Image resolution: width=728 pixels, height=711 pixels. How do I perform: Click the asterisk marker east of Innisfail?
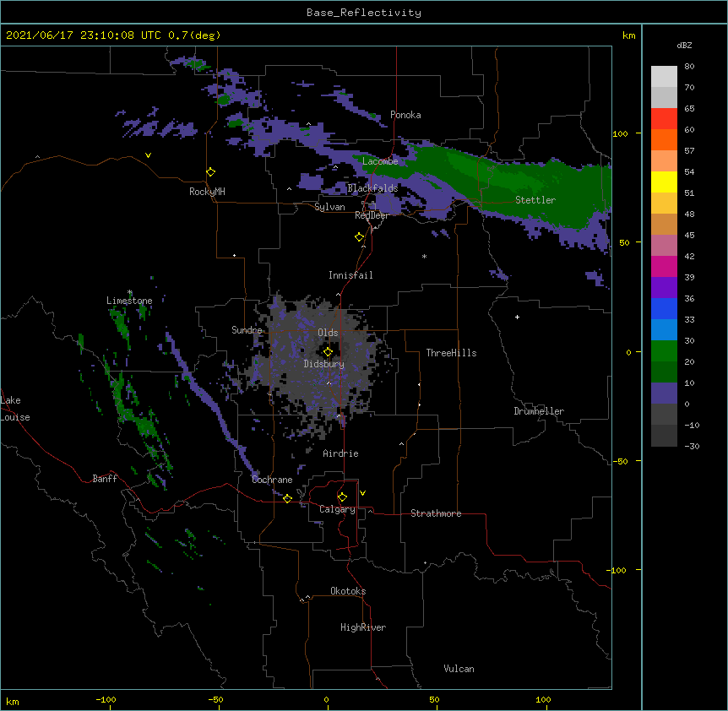coord(424,256)
